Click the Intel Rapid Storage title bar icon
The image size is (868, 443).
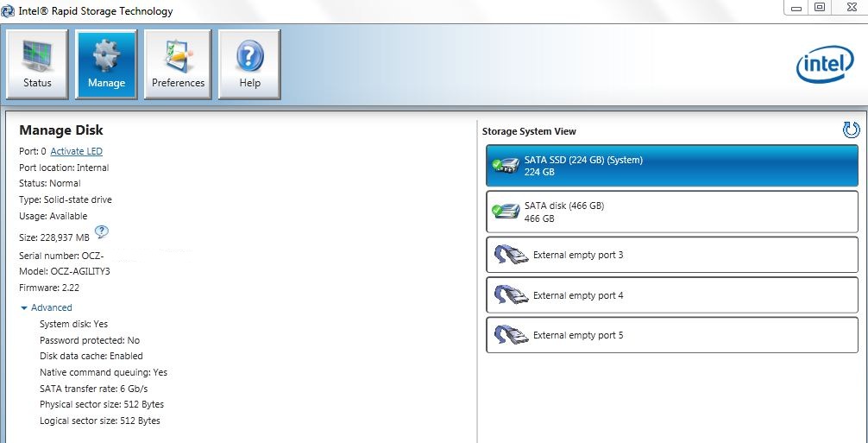(x=8, y=11)
